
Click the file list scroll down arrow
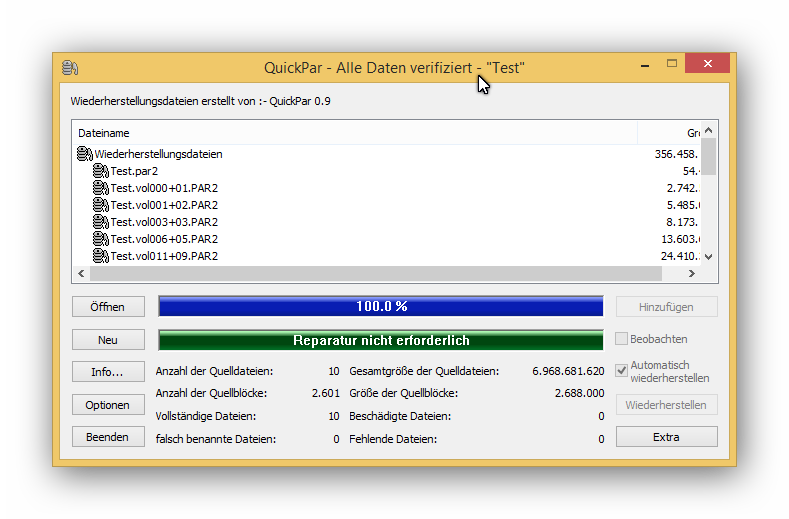click(709, 257)
